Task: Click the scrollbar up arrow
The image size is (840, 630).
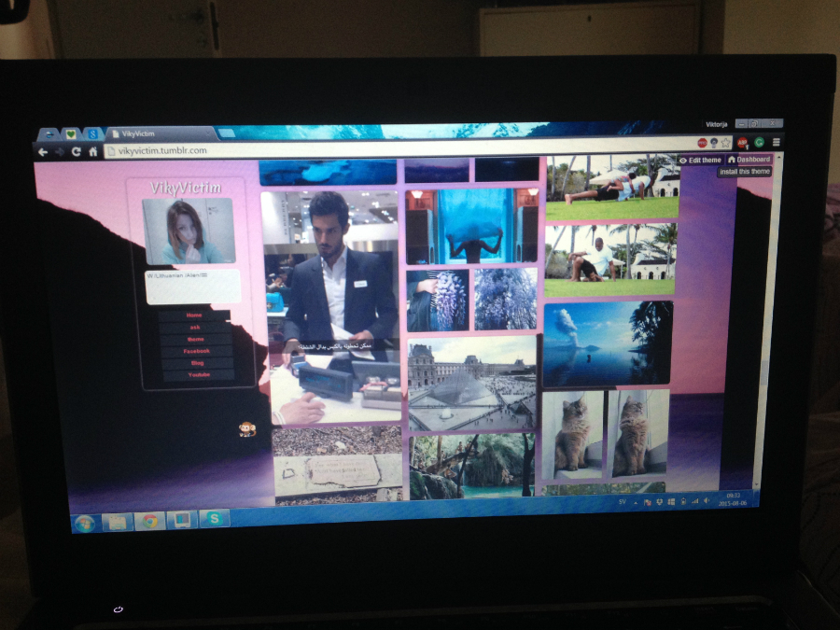Action: 779,158
